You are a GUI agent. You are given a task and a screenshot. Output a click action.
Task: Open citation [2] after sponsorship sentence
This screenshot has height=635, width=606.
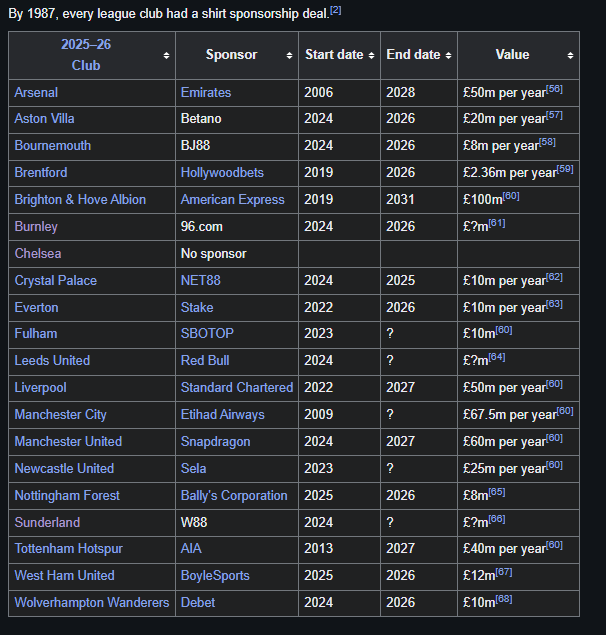(336, 11)
